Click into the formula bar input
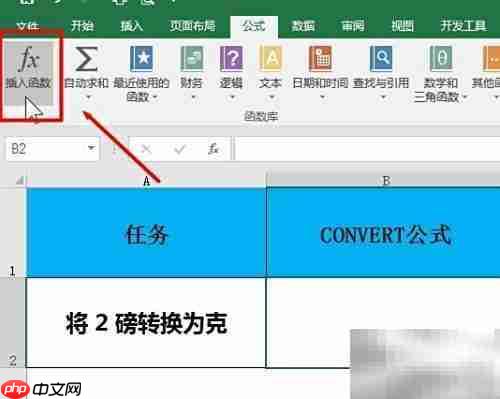The width and height of the screenshot is (500, 399). coord(367,148)
